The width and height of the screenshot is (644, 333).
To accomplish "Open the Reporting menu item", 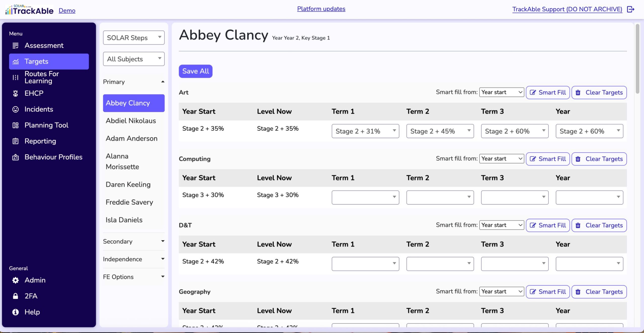I will tap(40, 141).
